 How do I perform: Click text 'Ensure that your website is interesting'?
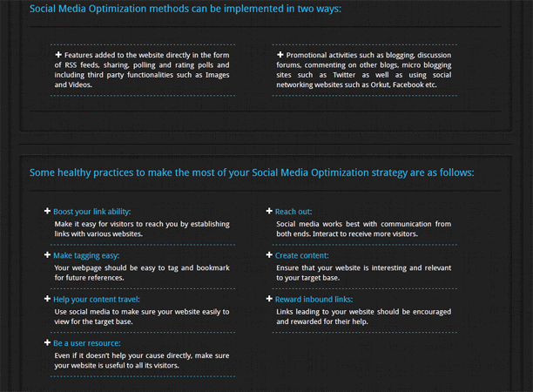click(363, 273)
